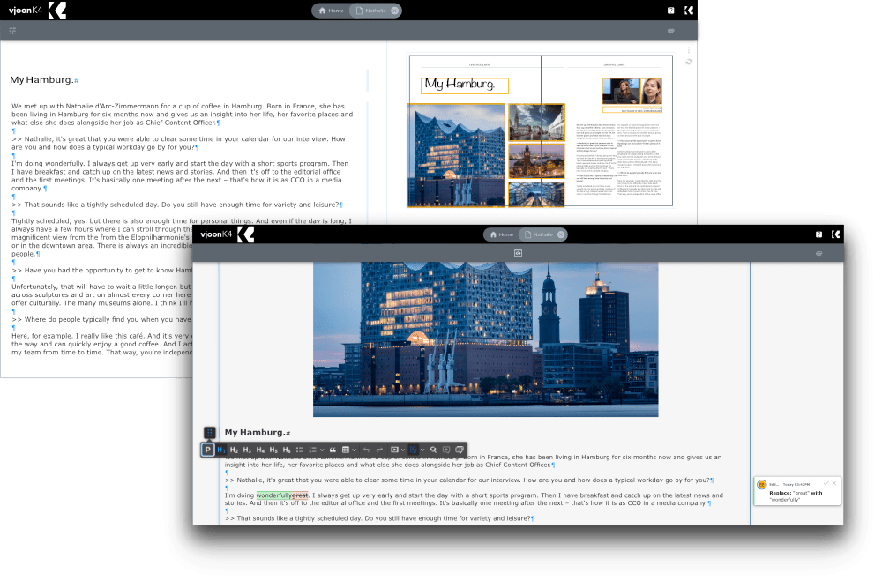
Task: Open the numbered list dropdown chevron
Action: point(322,450)
